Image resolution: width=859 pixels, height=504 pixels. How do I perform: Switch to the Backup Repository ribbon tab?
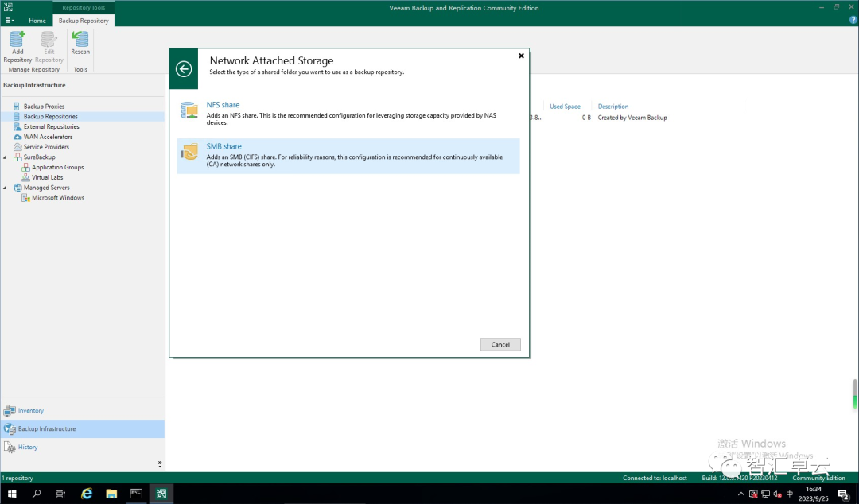click(84, 21)
